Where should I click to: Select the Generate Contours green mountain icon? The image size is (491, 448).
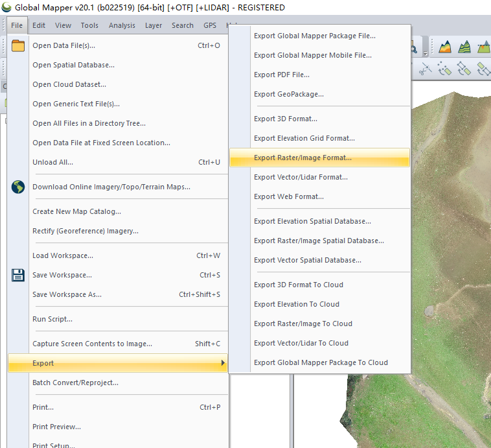(464, 47)
